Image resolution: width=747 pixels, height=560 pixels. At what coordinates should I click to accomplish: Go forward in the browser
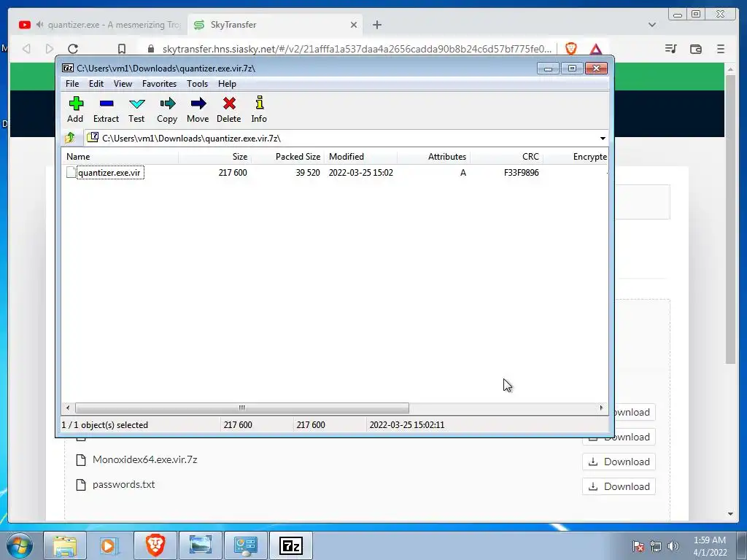click(49, 49)
